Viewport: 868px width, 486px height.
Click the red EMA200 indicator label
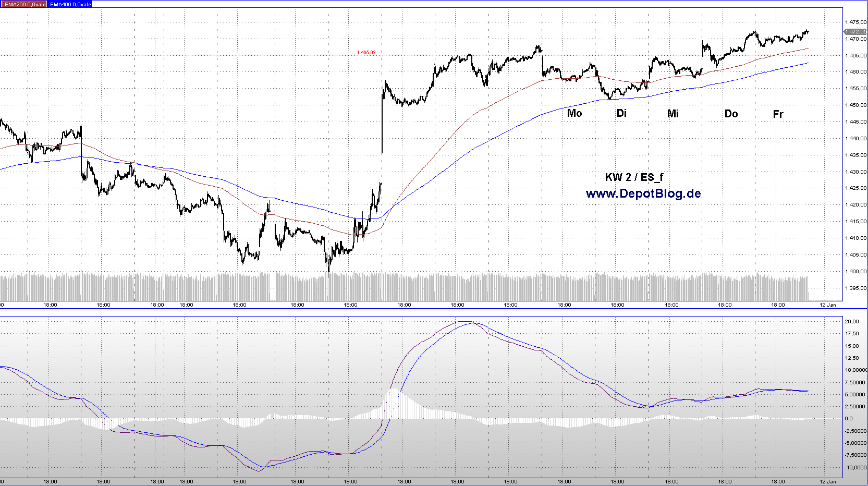[25, 4]
